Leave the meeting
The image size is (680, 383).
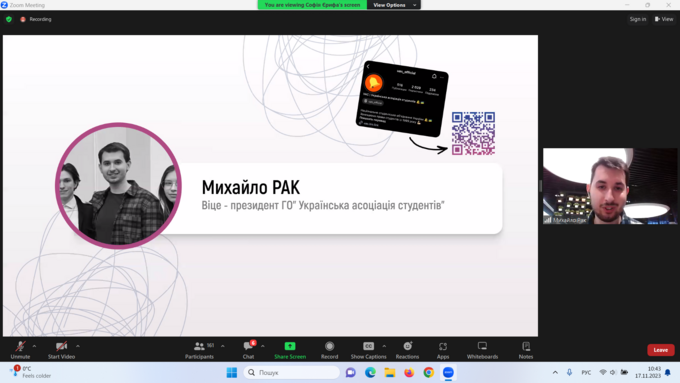coord(660,350)
